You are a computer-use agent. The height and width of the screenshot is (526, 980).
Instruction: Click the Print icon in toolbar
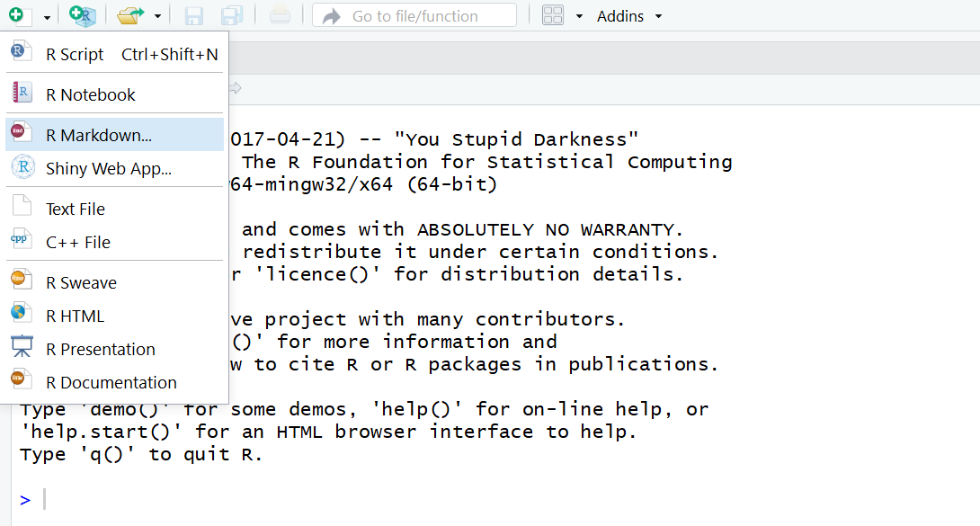coord(279,15)
